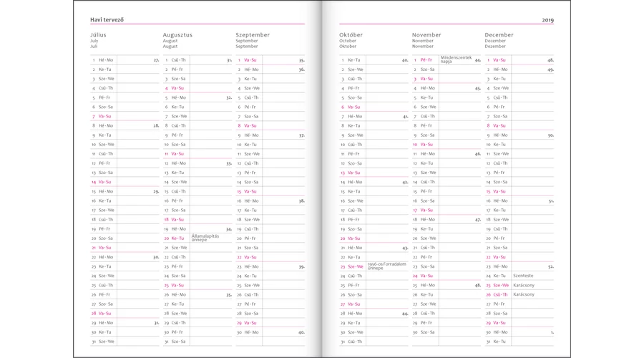Click the 'Államalapítás ünnepe' holiday note
The height and width of the screenshot is (358, 644).
click(205, 238)
